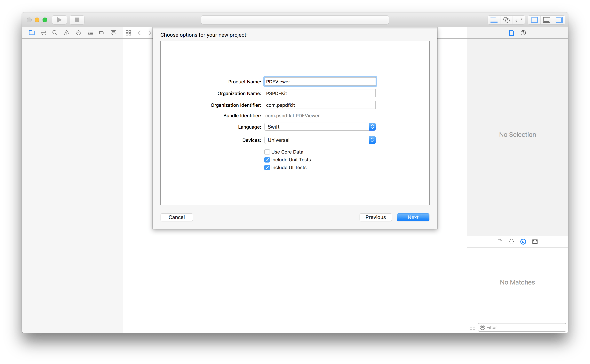Switch to the File inspector tab
590x364 pixels.
(512, 33)
